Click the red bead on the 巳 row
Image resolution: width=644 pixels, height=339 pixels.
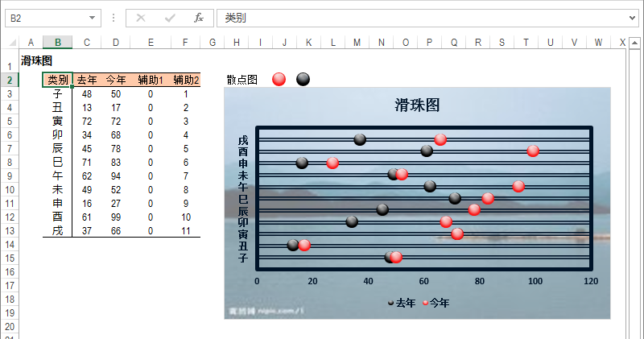click(488, 198)
